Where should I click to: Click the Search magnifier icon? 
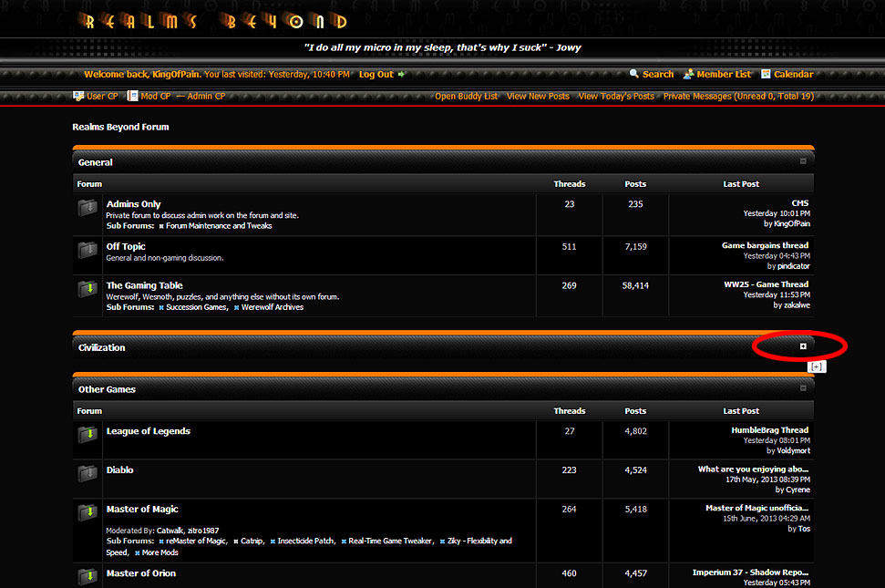tap(634, 75)
